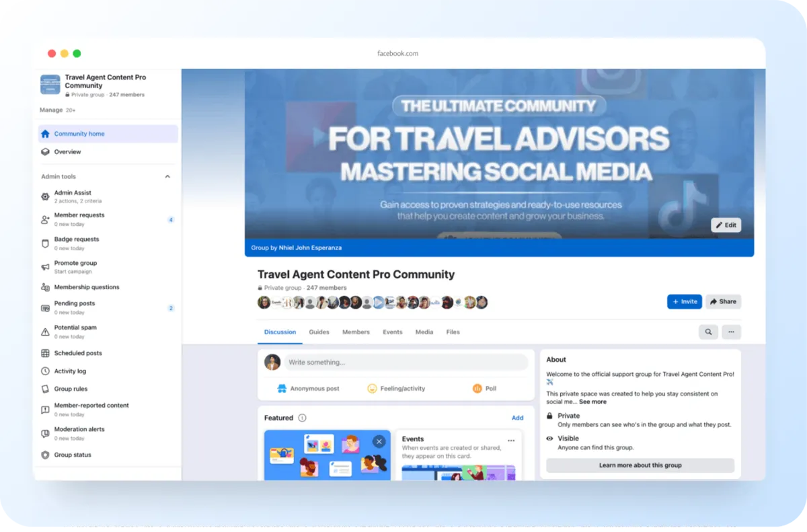Screen dimensions: 807x532
Task: Switch to the Discussion tab
Action: (280, 332)
